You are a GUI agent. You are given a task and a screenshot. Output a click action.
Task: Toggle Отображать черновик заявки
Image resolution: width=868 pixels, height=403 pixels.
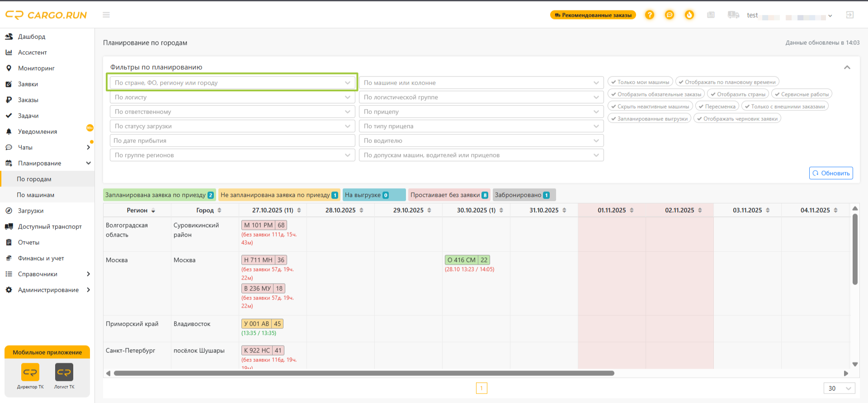point(737,119)
